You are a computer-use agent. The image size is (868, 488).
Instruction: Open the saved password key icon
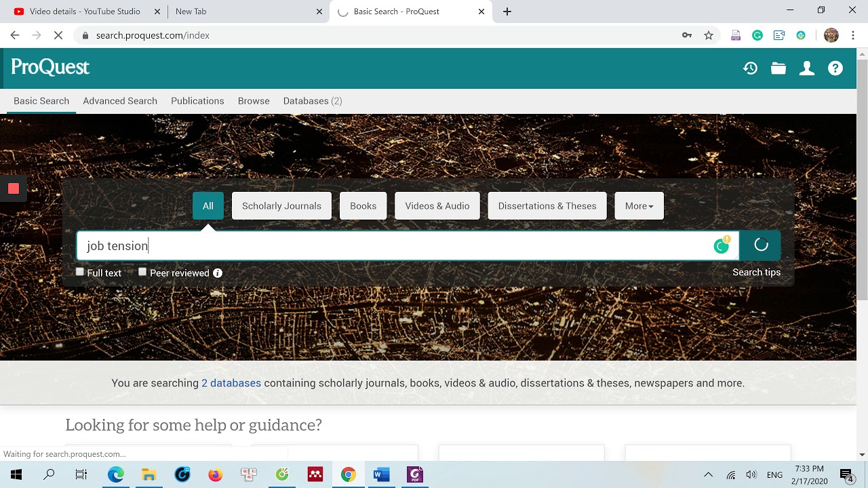coord(687,35)
